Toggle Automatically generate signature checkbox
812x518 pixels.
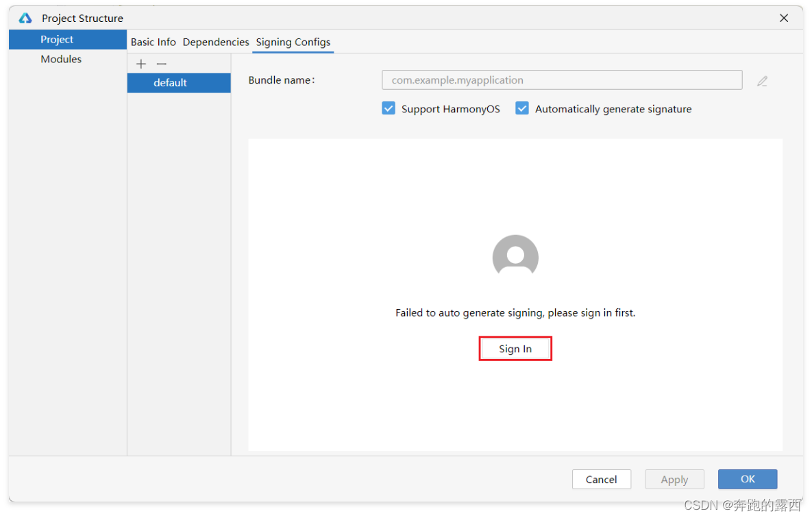click(522, 108)
